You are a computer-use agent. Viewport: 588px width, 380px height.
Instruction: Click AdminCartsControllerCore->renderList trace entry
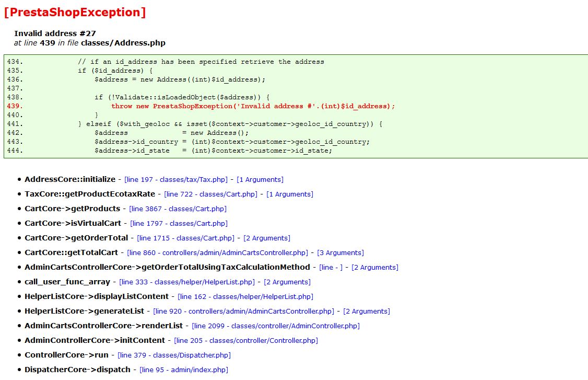pyautogui.click(x=104, y=326)
